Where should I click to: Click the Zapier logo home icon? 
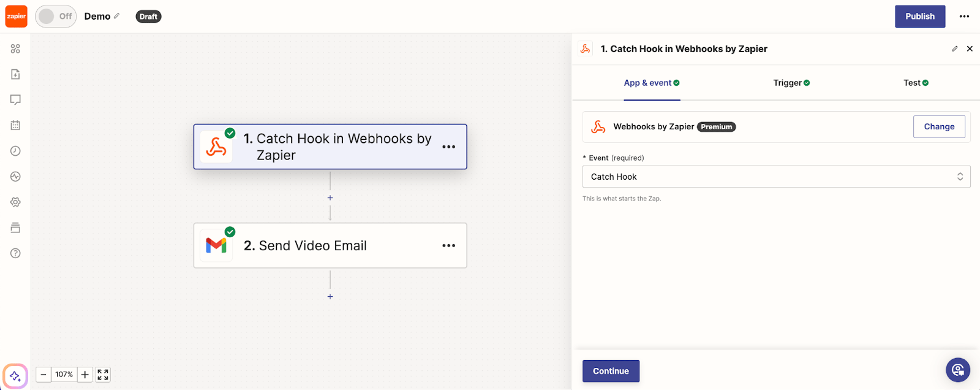point(17,17)
